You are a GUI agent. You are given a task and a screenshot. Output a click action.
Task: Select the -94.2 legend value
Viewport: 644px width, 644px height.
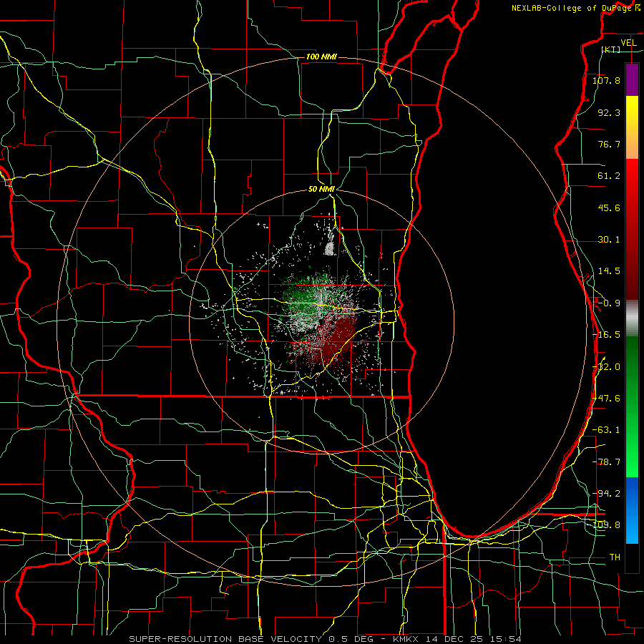click(606, 493)
